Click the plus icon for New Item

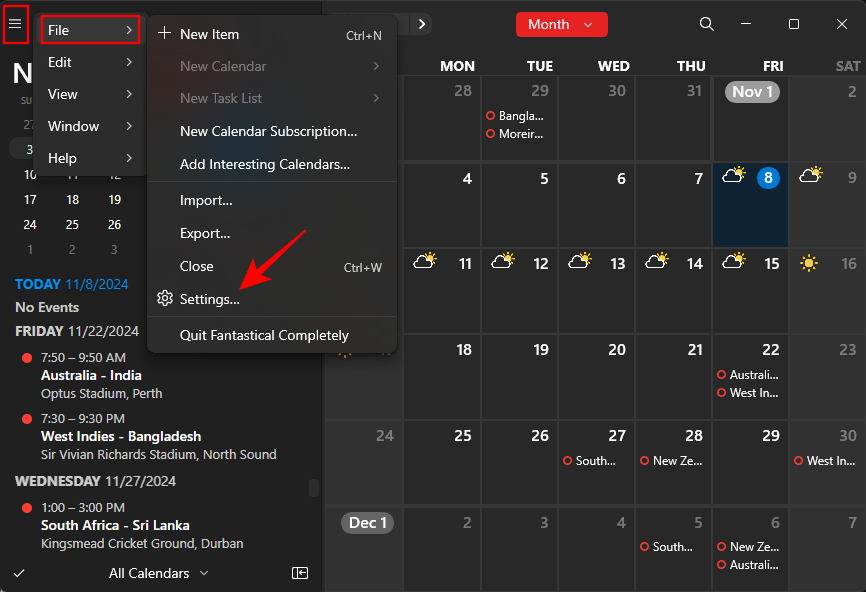165,34
